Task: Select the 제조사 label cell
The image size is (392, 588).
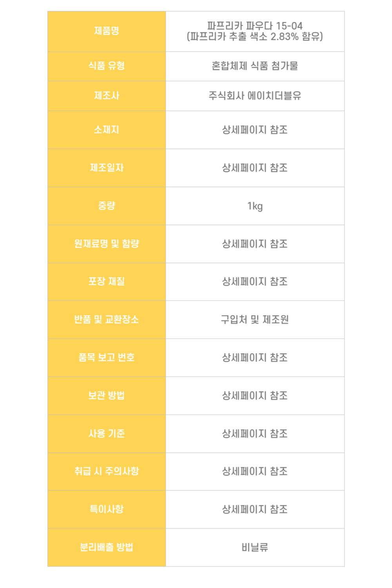Action: click(x=107, y=96)
